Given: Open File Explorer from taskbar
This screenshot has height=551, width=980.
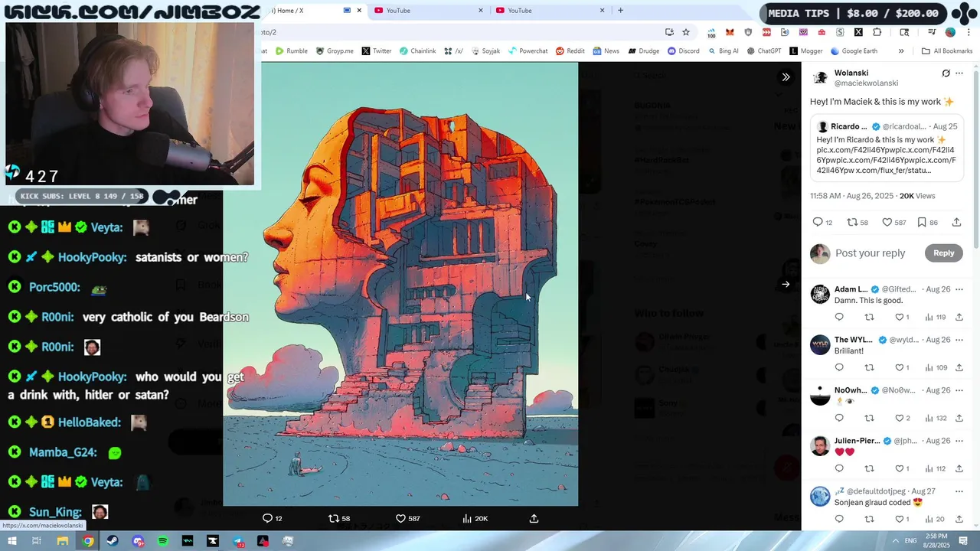Looking at the screenshot, I should 63,541.
